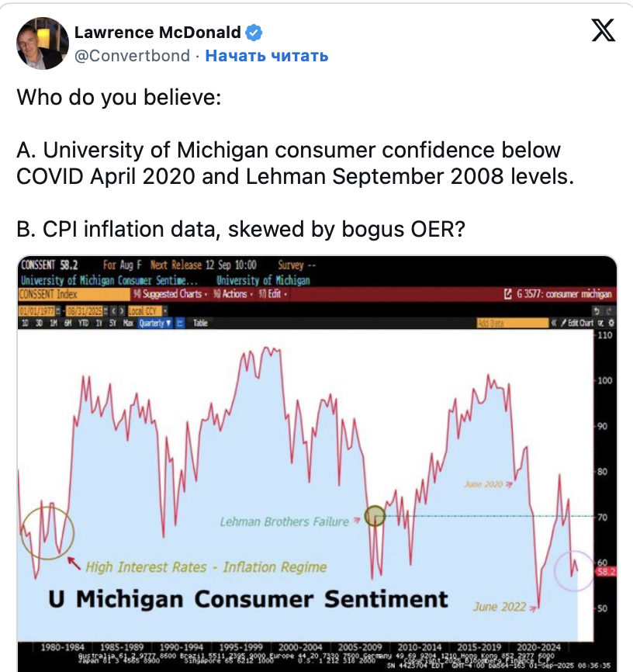Click the @Convertbond handle link
Viewport: 633px width, 672px height.
pos(130,56)
